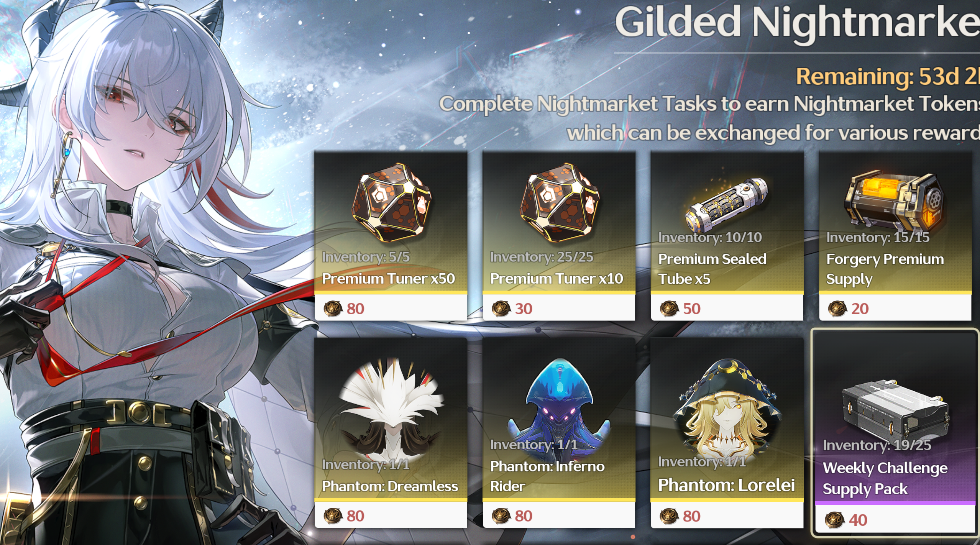Select the Premium Tuner x10 dice icon

(x=560, y=202)
